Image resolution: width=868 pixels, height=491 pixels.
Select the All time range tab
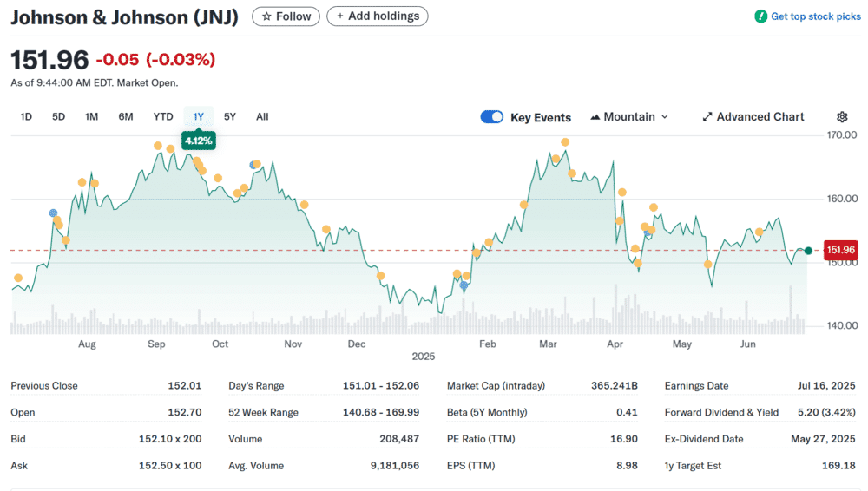coord(262,117)
